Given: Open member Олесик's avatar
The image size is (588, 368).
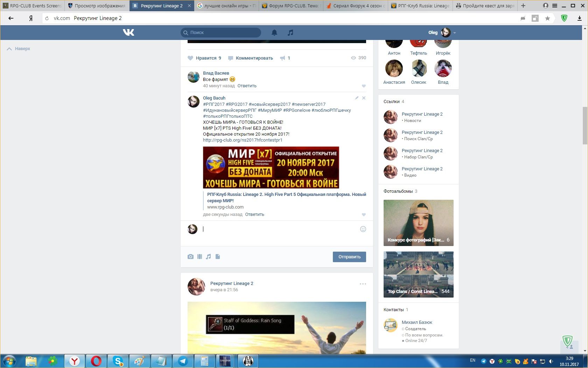Looking at the screenshot, I should coord(419,68).
